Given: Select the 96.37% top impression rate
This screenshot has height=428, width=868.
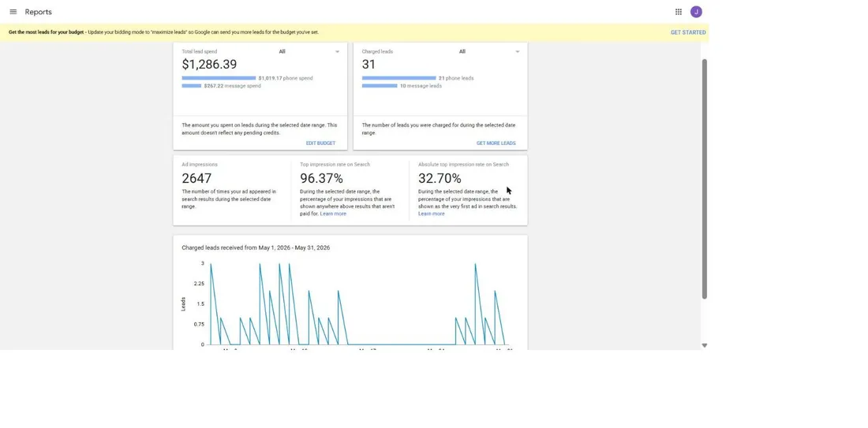Looking at the screenshot, I should pyautogui.click(x=321, y=179).
